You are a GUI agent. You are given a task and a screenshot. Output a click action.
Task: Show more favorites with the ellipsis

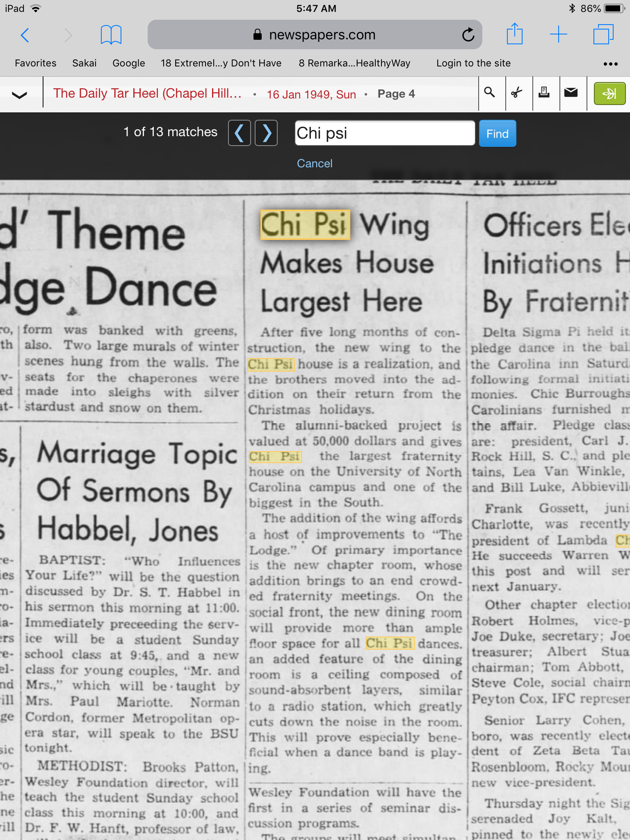click(610, 64)
